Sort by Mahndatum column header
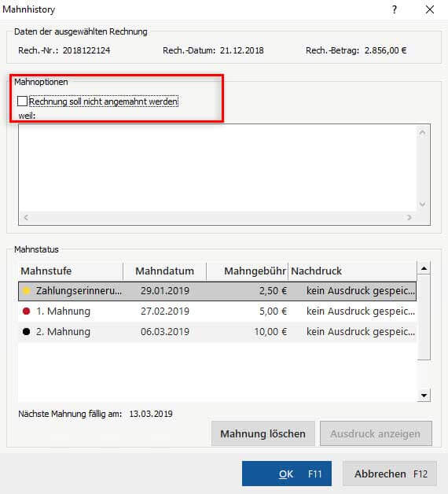 [164, 271]
